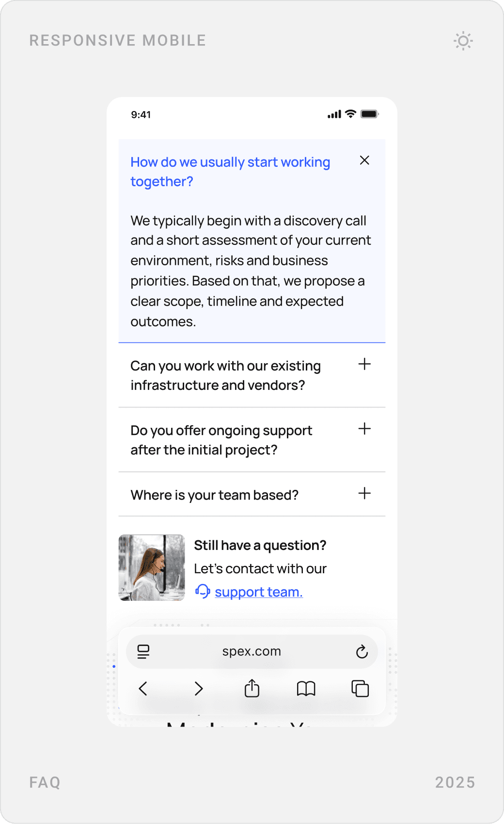Open the FAQ label at bottom left
Screen dimensions: 504x824
45,782
